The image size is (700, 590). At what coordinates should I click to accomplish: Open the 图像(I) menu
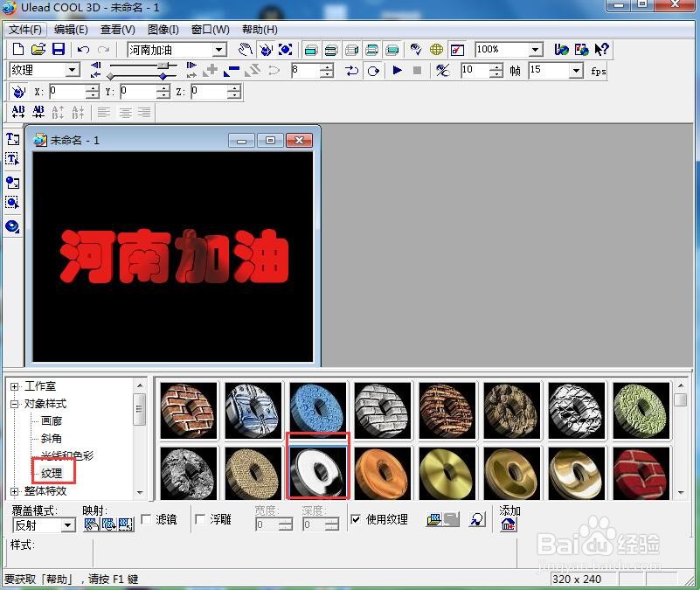163,30
